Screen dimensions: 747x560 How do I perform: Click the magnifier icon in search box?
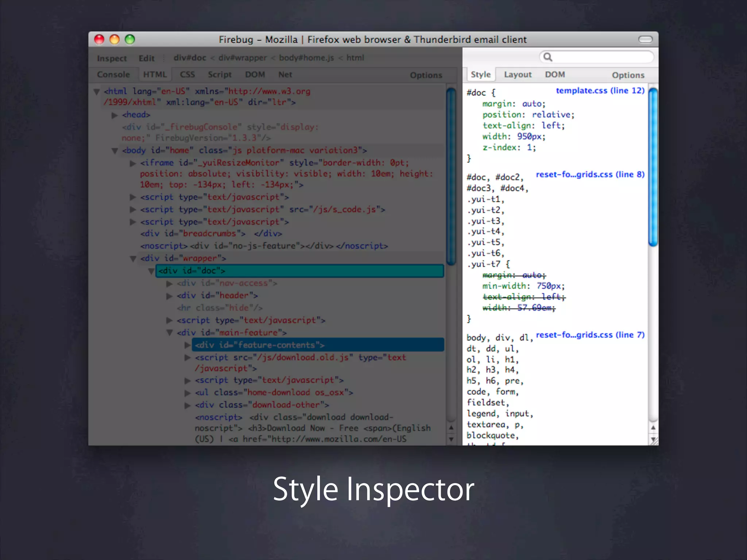[x=547, y=57]
